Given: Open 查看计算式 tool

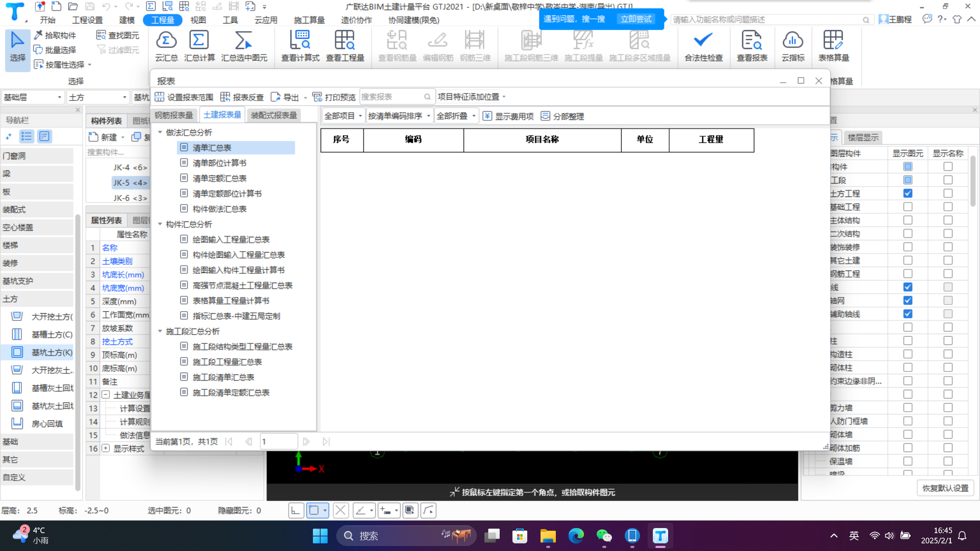Looking at the screenshot, I should coord(300,46).
